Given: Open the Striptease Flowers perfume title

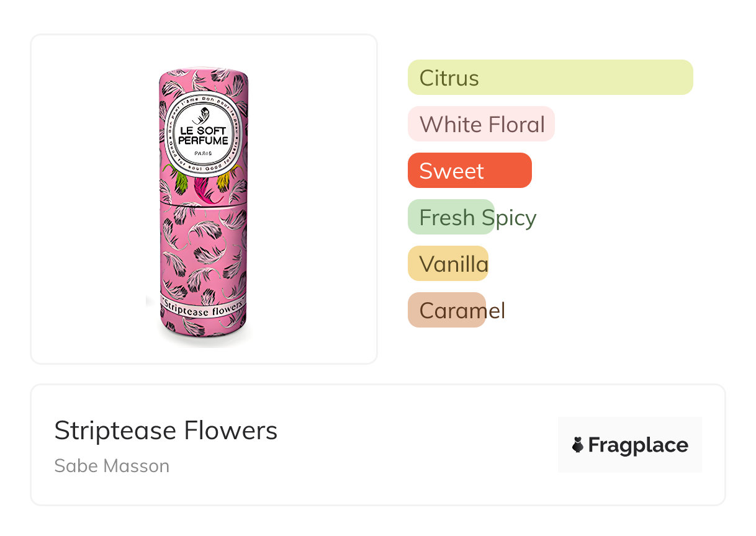Looking at the screenshot, I should tap(166, 431).
